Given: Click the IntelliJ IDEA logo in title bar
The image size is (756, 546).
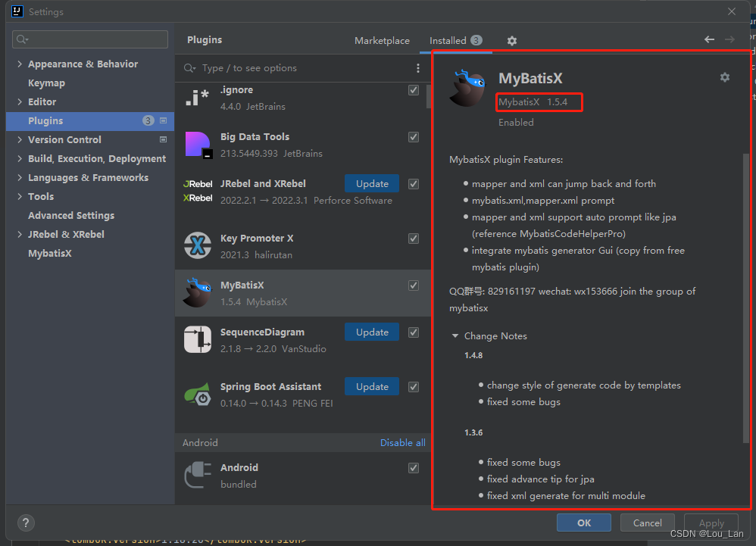Looking at the screenshot, I should coord(17,11).
